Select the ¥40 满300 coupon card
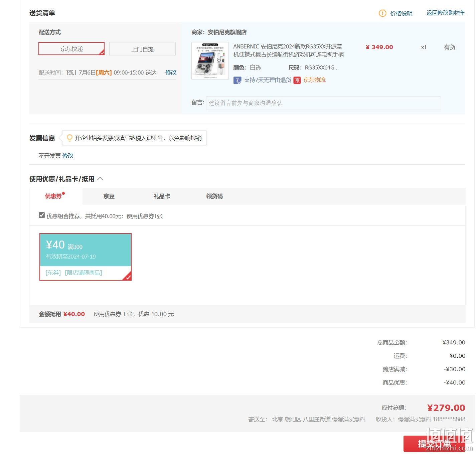This screenshot has height=454, width=476. [86, 257]
